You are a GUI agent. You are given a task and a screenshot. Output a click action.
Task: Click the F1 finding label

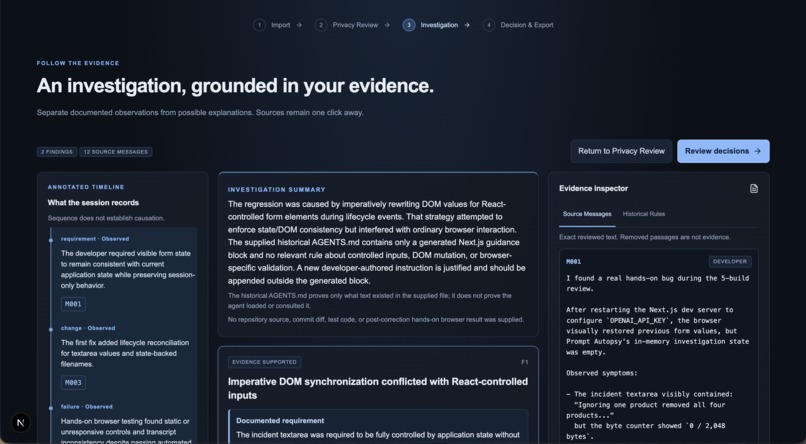[524, 362]
